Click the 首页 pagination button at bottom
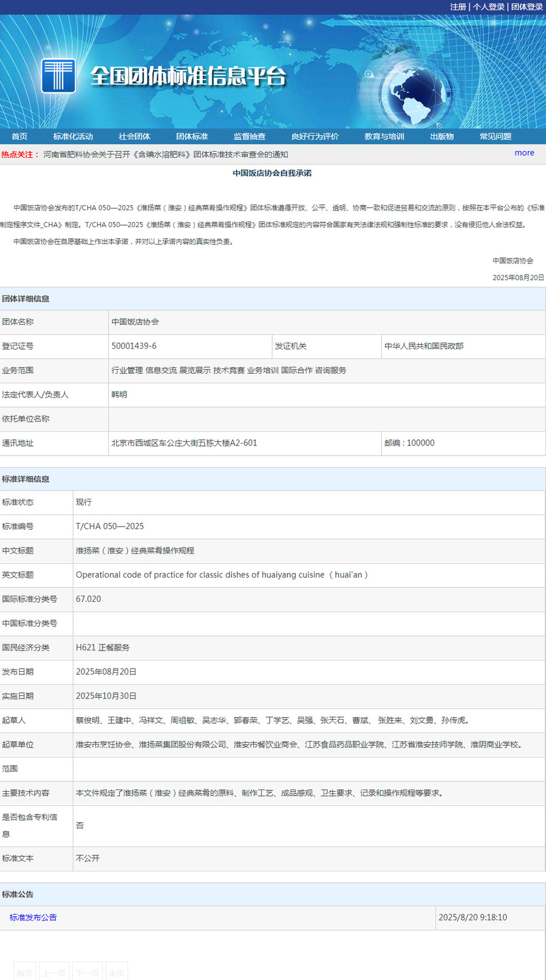The width and height of the screenshot is (546, 980). [25, 972]
